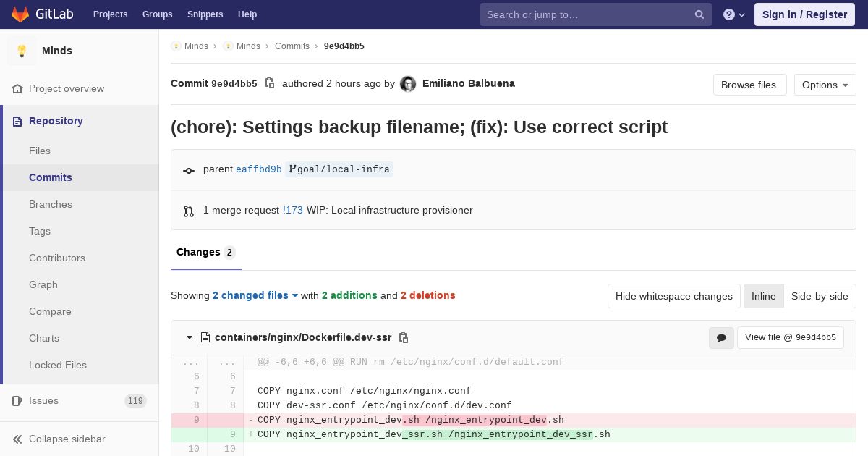The image size is (868, 456).
Task: Toggle comments with speech bubble button
Action: 721,338
